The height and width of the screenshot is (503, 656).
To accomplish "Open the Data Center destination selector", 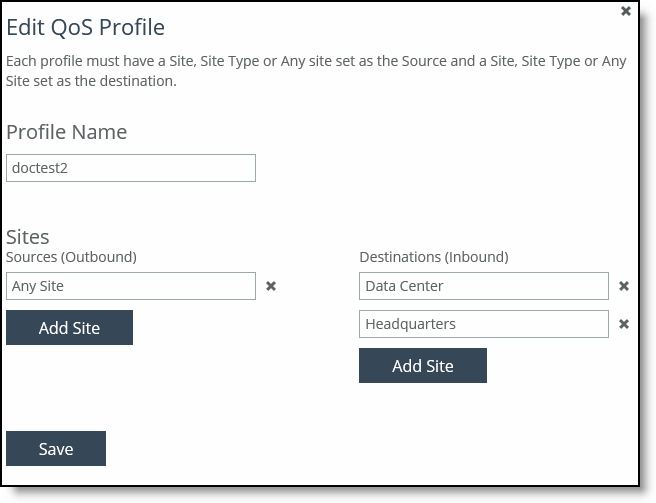I will 484,286.
